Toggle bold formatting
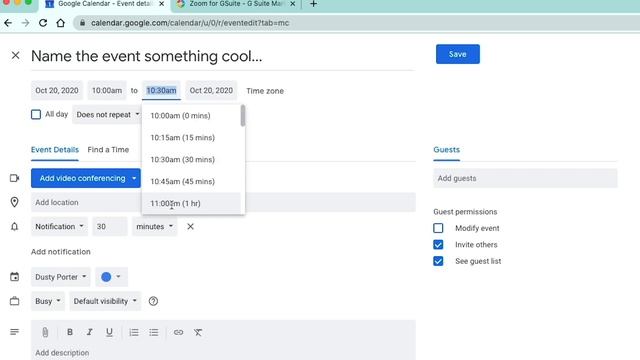The height and width of the screenshot is (360, 640). pos(70,332)
